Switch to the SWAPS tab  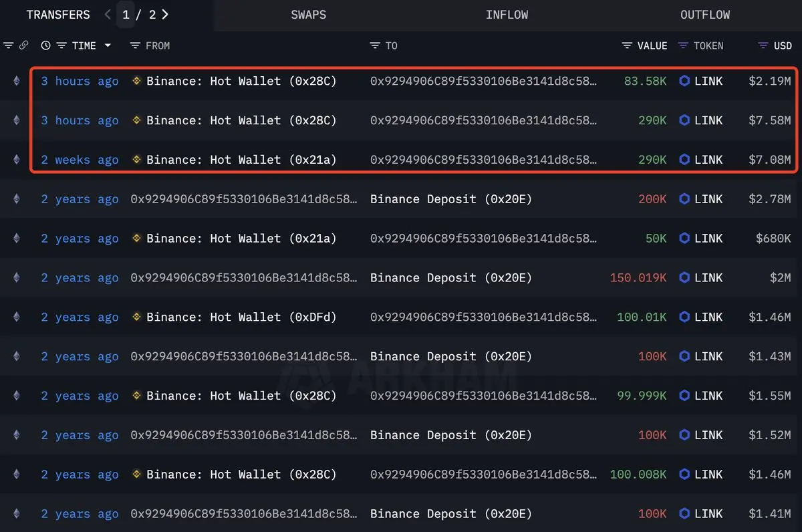pyautogui.click(x=309, y=15)
